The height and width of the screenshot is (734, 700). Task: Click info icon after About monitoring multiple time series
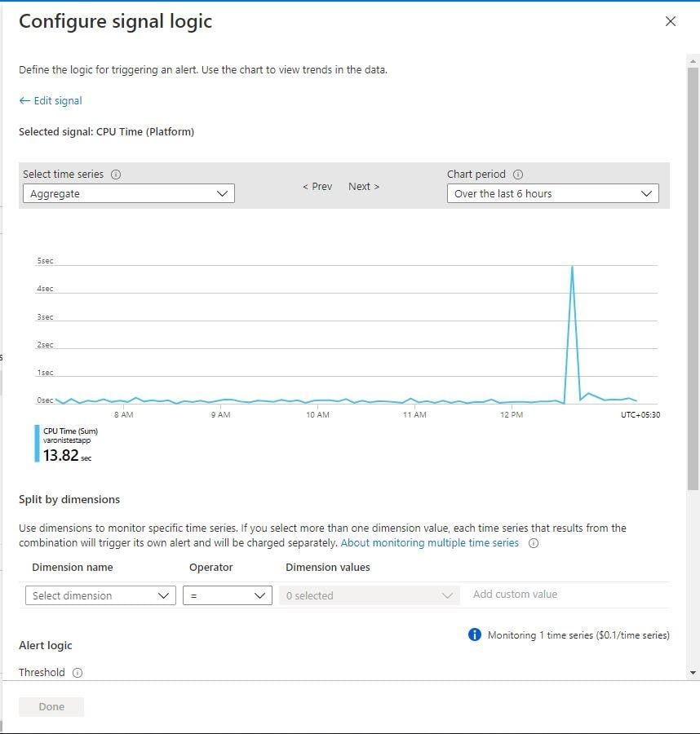click(534, 543)
